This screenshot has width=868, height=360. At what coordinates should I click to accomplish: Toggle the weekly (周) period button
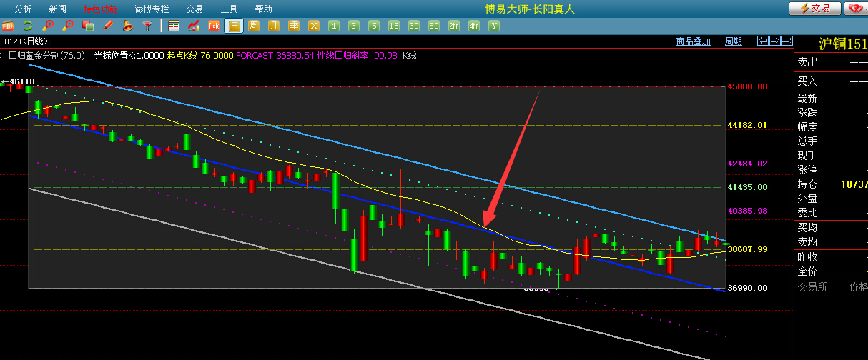coord(254,26)
